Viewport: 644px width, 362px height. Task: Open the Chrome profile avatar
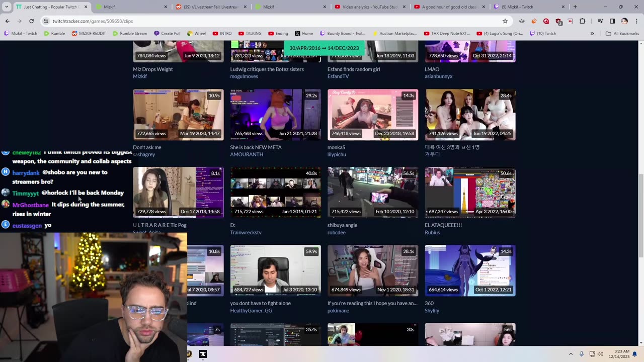[x=624, y=21]
